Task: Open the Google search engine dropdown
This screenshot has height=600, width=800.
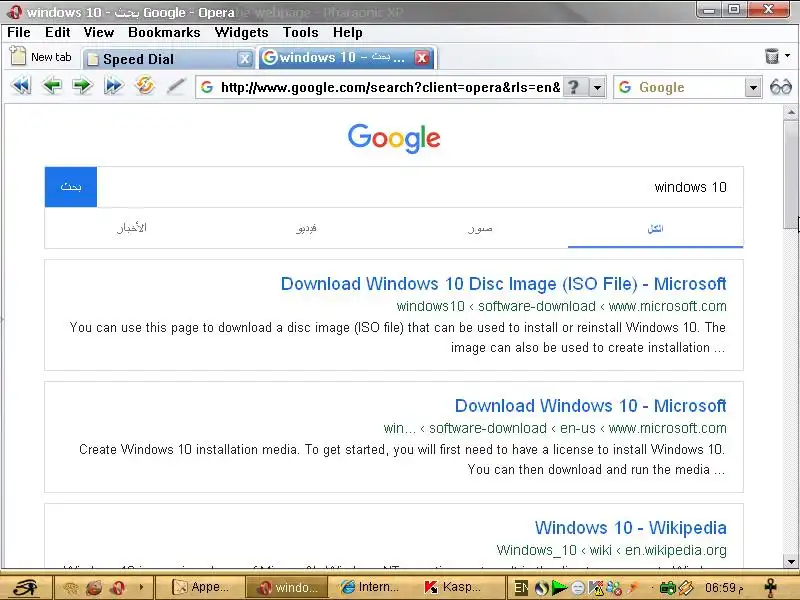Action: 753,88
